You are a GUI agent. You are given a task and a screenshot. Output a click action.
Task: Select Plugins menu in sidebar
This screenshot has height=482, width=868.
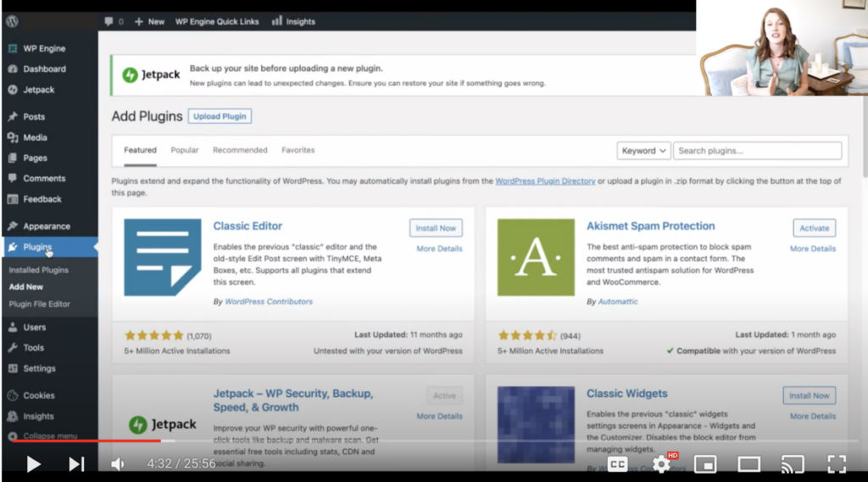(48, 247)
